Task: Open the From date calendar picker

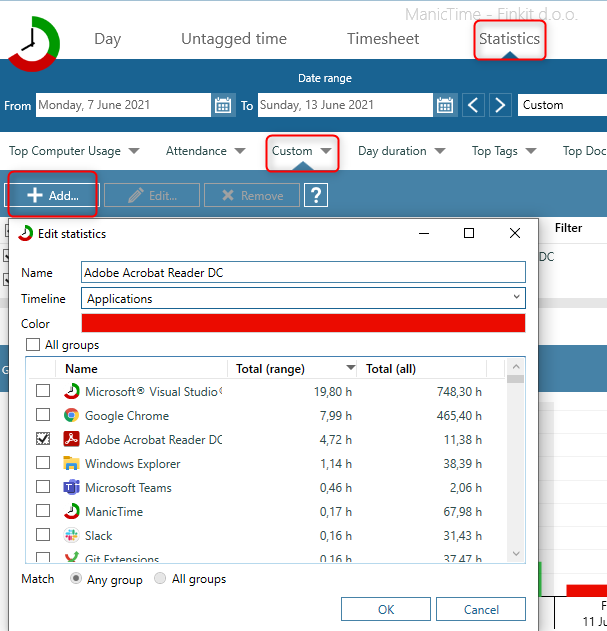Action: coord(223,105)
